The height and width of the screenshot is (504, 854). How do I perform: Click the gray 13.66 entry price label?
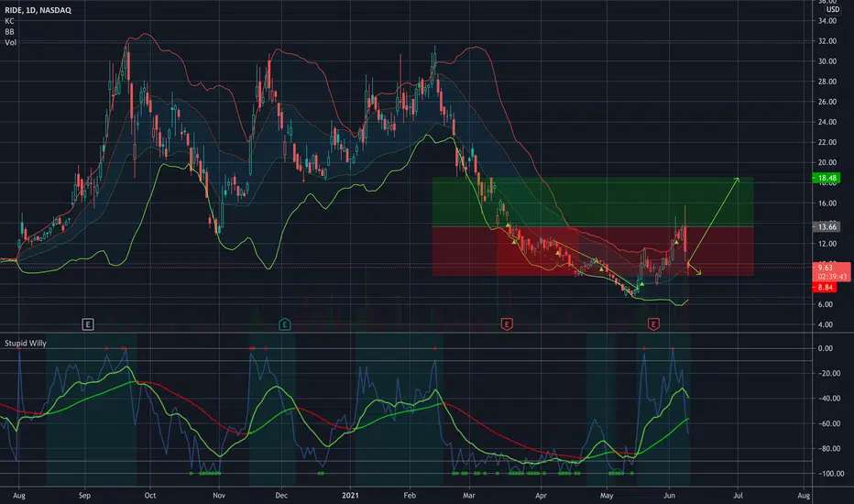click(x=827, y=226)
